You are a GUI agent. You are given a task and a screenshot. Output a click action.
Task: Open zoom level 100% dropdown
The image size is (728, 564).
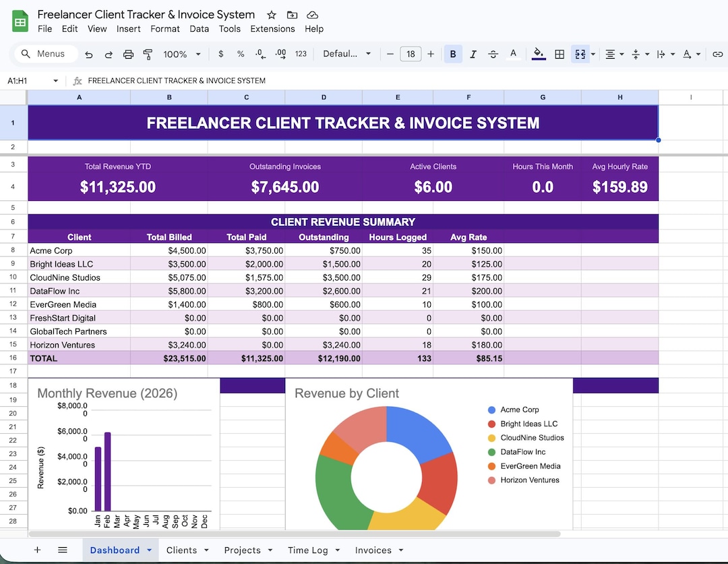pyautogui.click(x=182, y=55)
